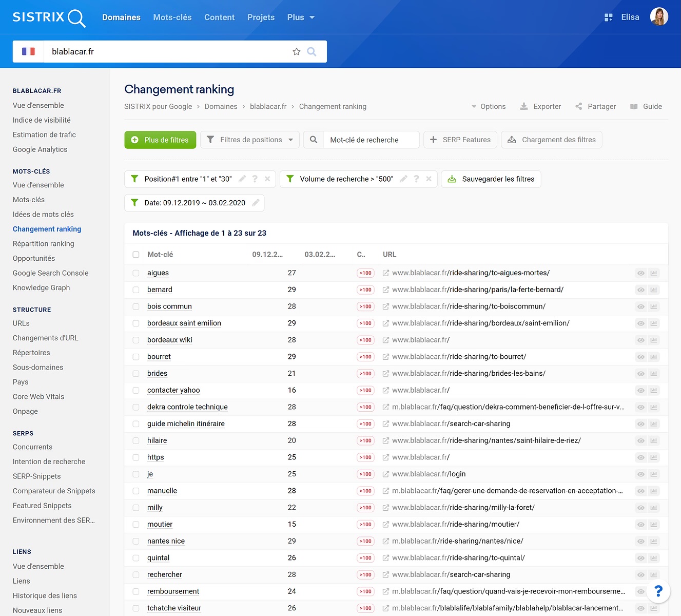Show history chart for nantes nice row

[x=654, y=541]
